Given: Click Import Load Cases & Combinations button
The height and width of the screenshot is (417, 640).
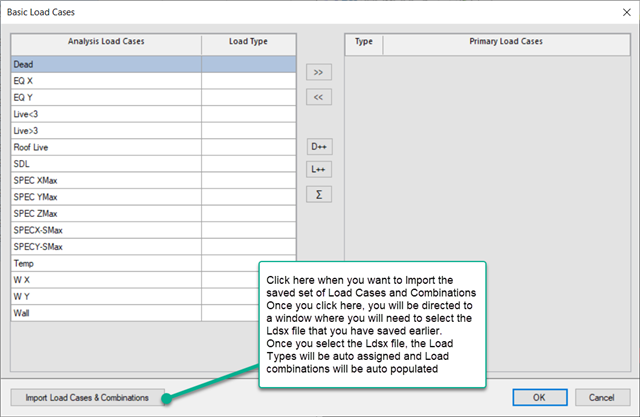Looking at the screenshot, I should [x=87, y=397].
